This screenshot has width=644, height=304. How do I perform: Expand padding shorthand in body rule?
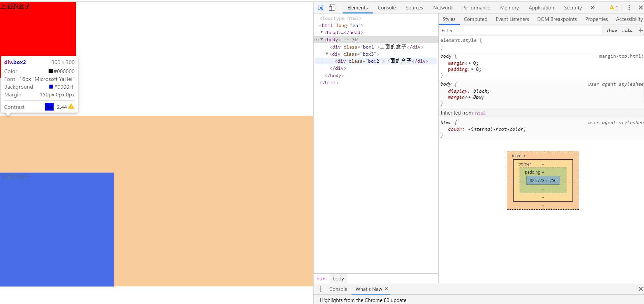[472, 69]
